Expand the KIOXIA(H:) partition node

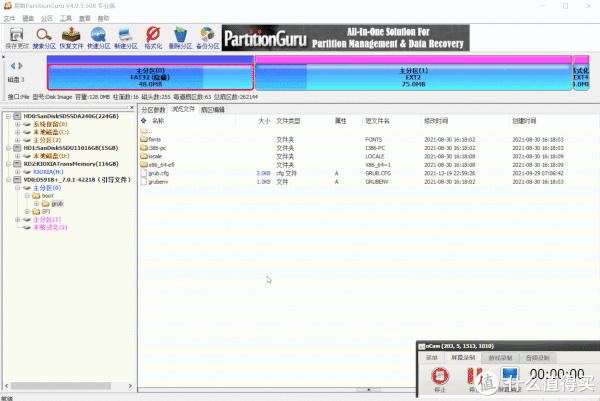click(17, 172)
